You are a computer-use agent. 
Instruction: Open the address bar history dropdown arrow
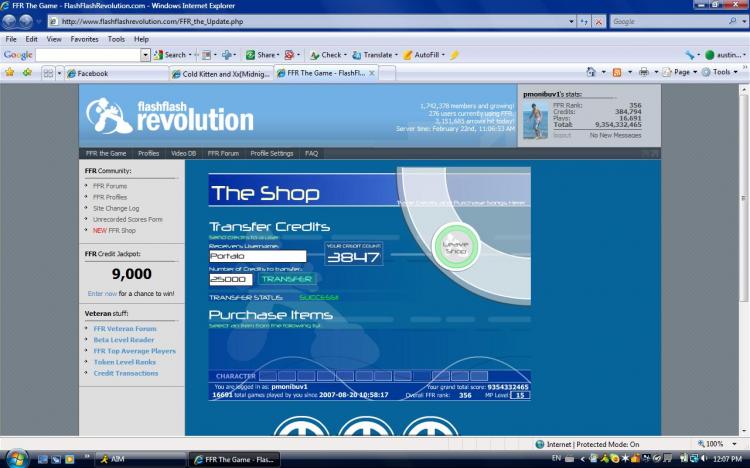(x=571, y=22)
